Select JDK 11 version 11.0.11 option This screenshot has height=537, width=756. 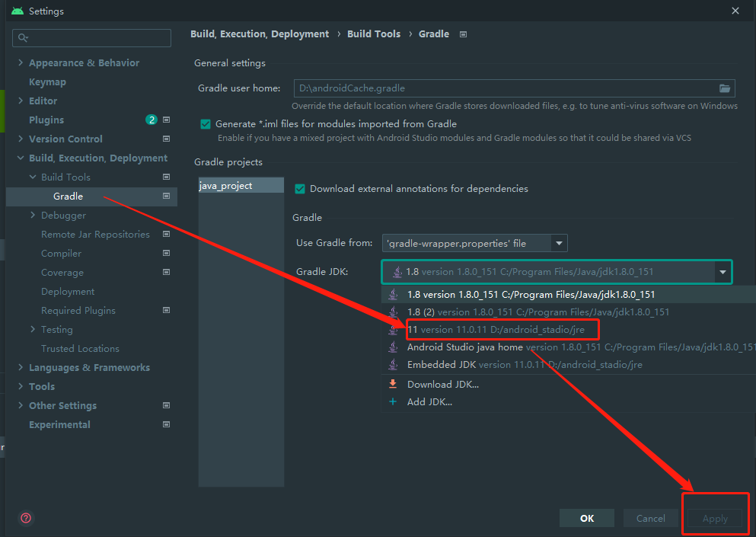(569, 330)
